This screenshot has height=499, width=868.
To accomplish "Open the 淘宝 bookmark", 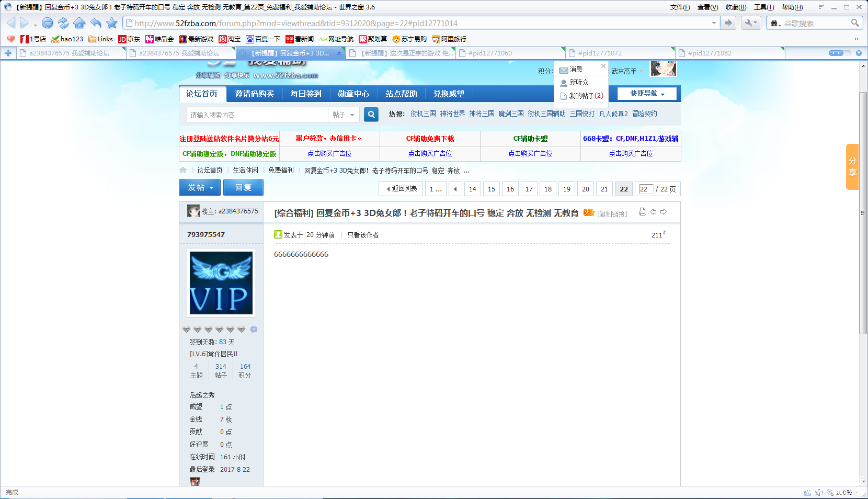I will pyautogui.click(x=230, y=39).
